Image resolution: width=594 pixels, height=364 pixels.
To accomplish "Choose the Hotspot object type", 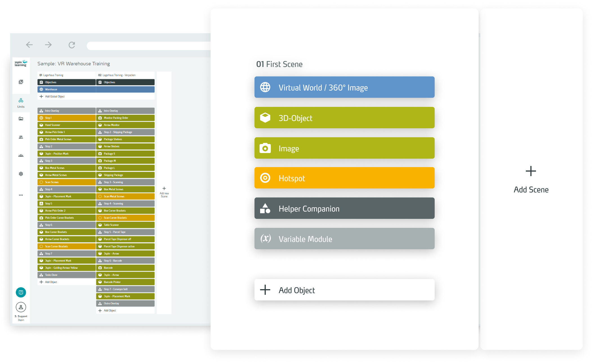I will pyautogui.click(x=344, y=178).
